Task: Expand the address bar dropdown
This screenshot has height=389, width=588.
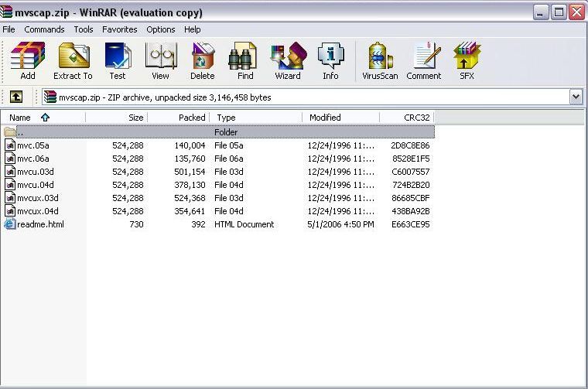Action: pyautogui.click(x=576, y=97)
